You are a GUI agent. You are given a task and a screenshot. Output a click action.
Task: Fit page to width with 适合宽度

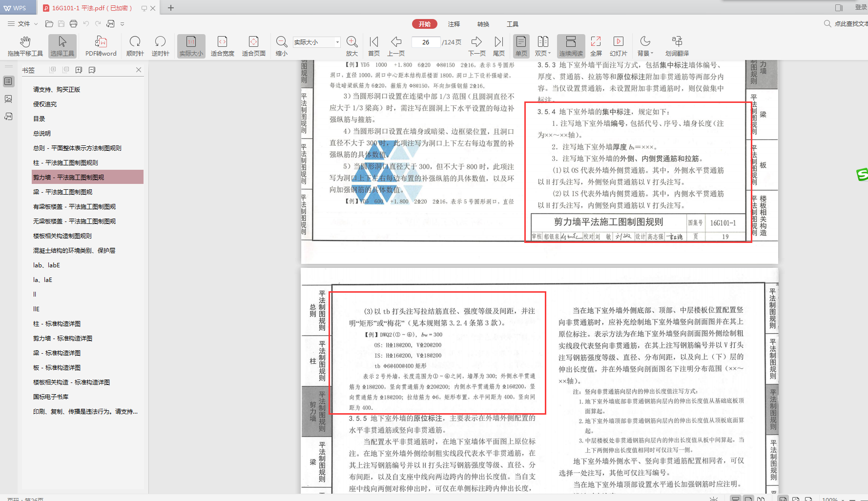click(x=223, y=46)
